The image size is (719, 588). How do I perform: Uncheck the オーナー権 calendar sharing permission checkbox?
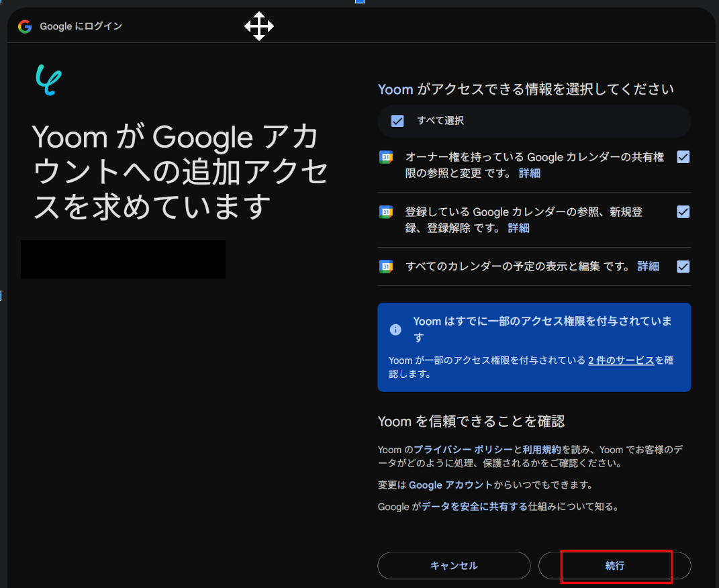click(x=683, y=157)
